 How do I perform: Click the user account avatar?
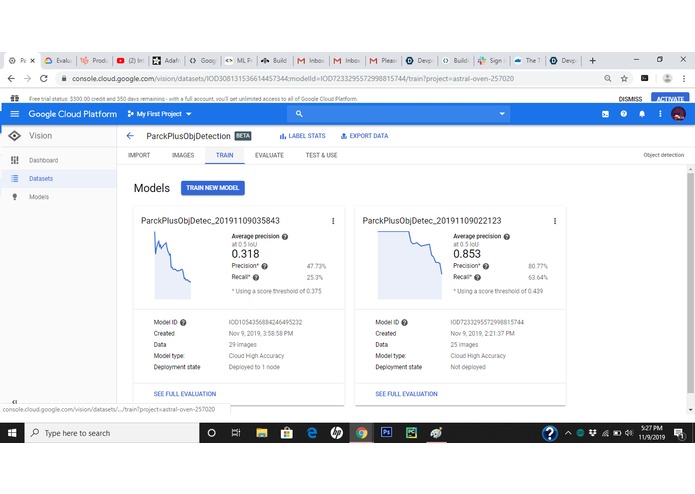(x=678, y=114)
